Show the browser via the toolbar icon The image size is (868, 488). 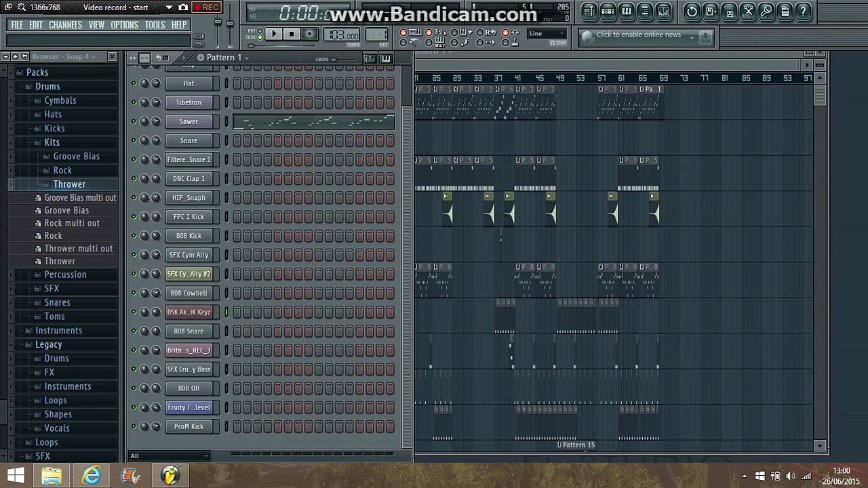645,11
